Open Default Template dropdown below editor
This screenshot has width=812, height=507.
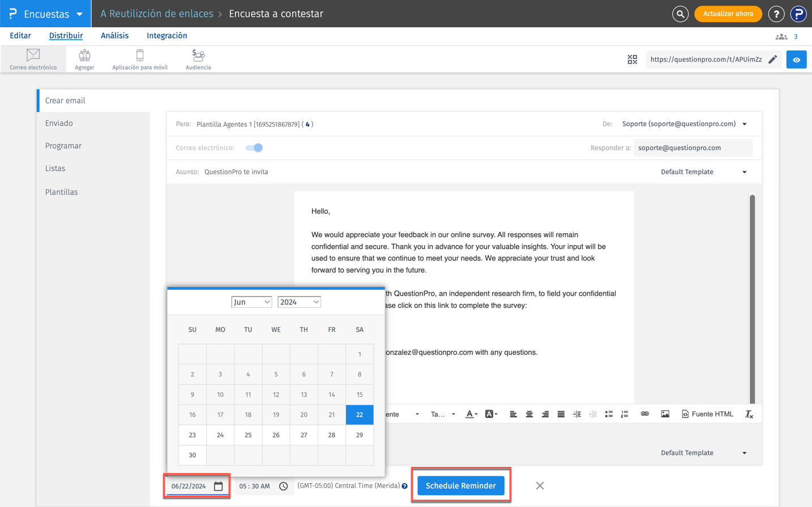pyautogui.click(x=704, y=453)
